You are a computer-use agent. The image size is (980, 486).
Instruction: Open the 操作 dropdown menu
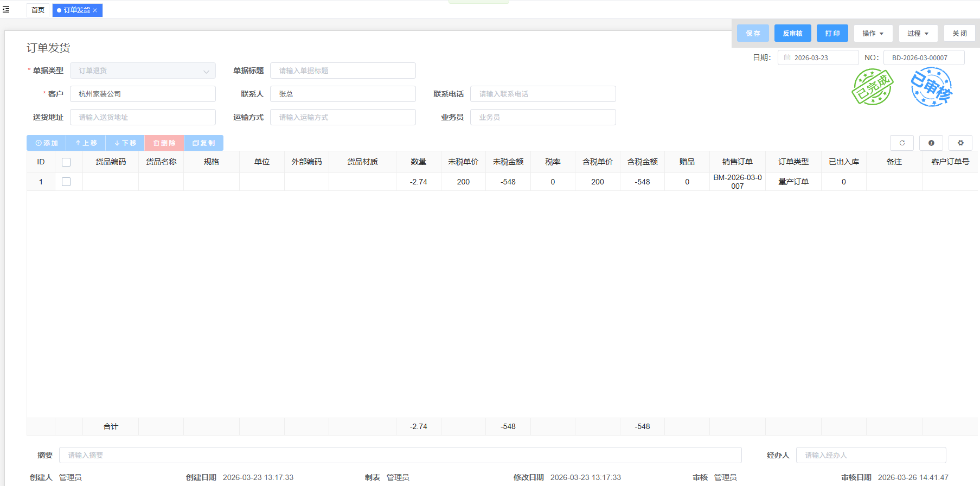click(x=873, y=34)
